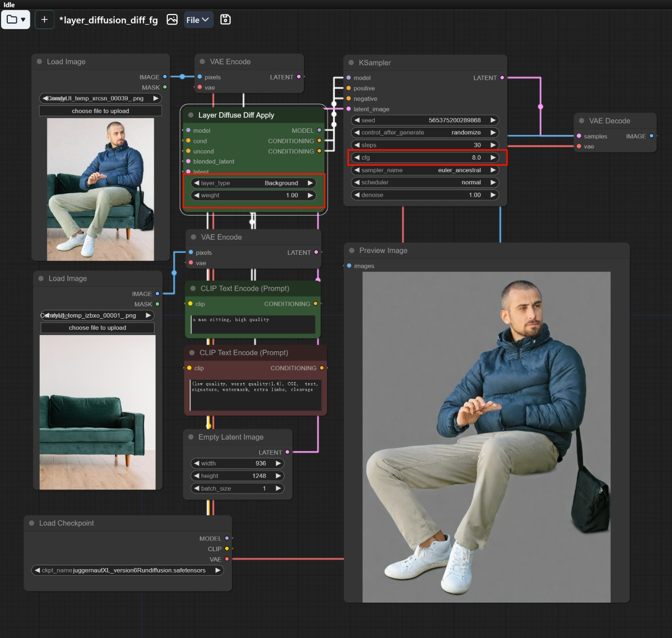Toggle collapse dot on Preview Image node
This screenshot has height=638, width=672.
click(352, 250)
